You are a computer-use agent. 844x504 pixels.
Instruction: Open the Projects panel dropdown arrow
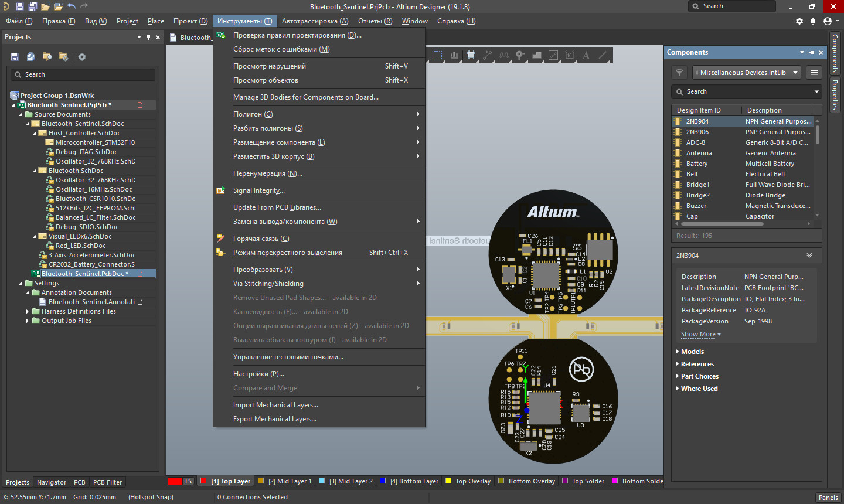[x=139, y=37]
